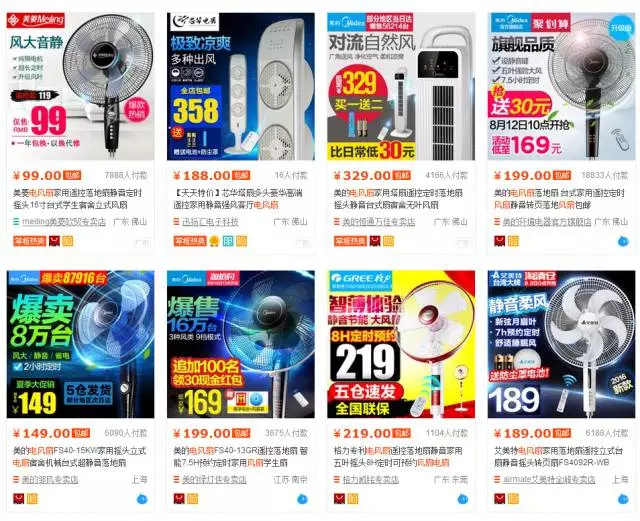This screenshot has width=640, height=521.
Task: Click Wangwang chat icon on Gree ¥219 listing
Action: click(x=462, y=499)
